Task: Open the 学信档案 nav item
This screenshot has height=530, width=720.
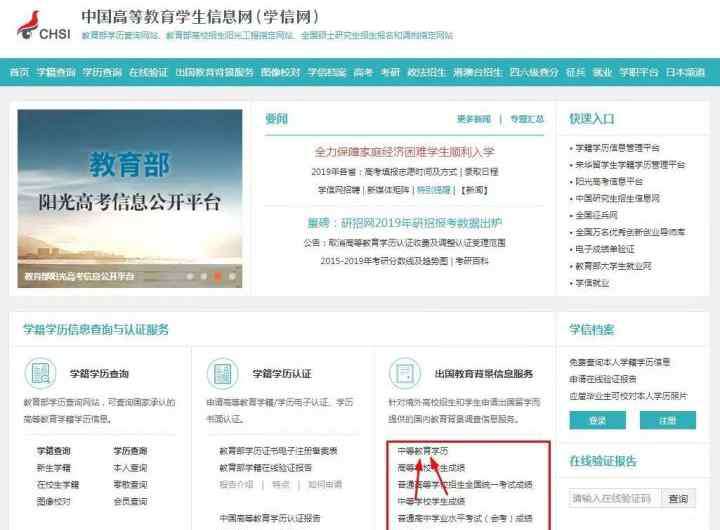Action: (327, 73)
